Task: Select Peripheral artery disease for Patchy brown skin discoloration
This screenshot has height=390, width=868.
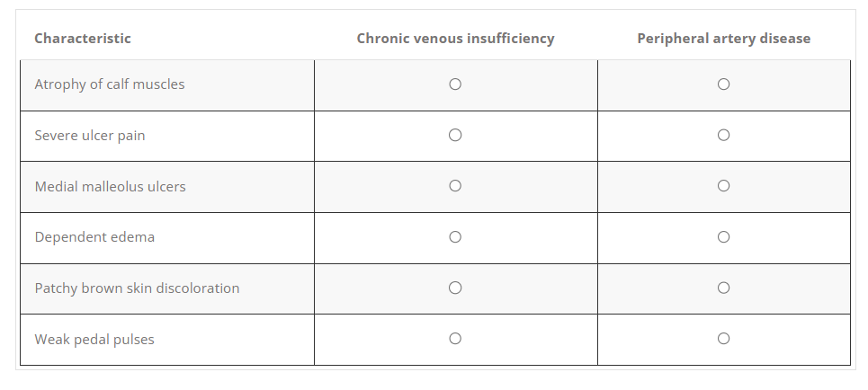Action: tap(723, 288)
